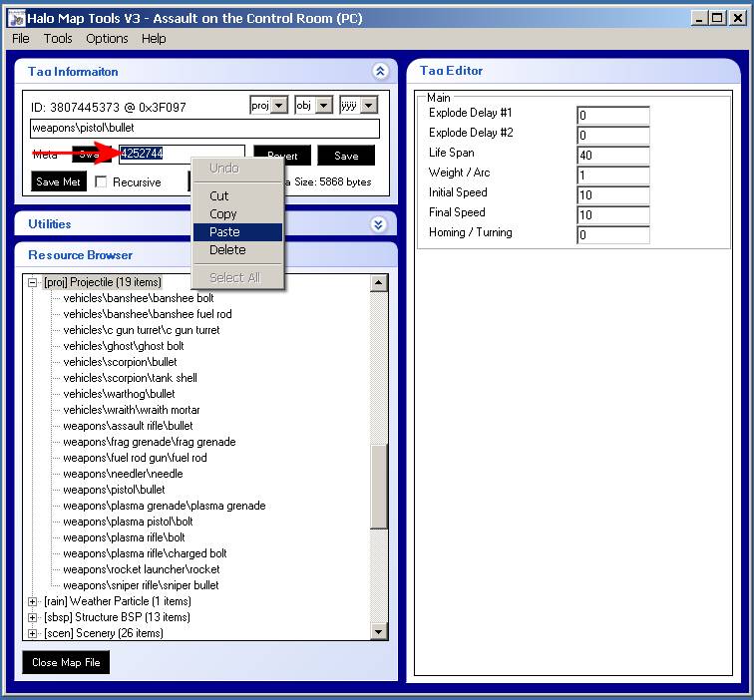This screenshot has width=754, height=700.
Task: Select vehicles\scorpion\bullet
Action: point(120,362)
